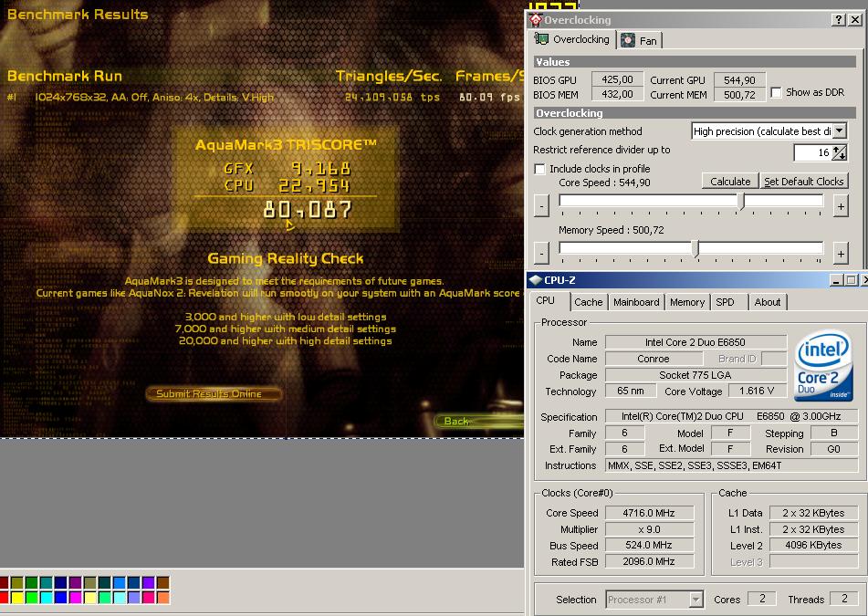The image size is (868, 616).
Task: Click the Revision value G0
Action: 833,449
